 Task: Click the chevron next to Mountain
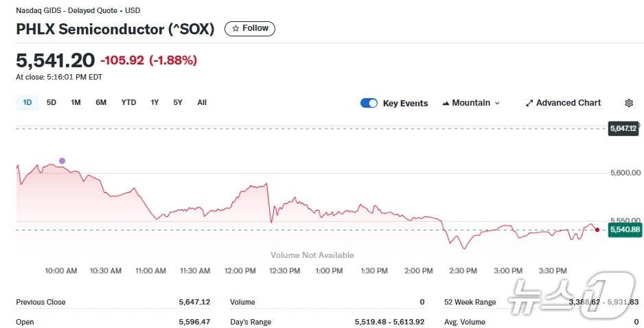[497, 103]
